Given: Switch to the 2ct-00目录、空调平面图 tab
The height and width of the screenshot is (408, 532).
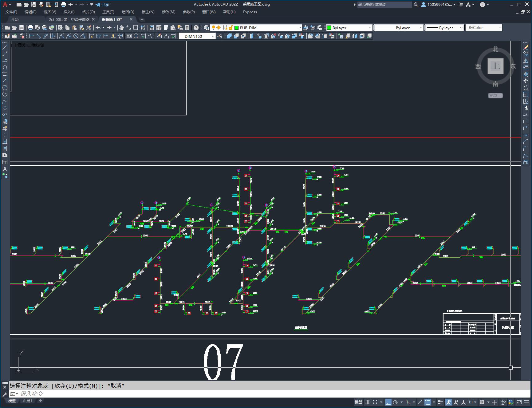Looking at the screenshot, I should click(69, 19).
